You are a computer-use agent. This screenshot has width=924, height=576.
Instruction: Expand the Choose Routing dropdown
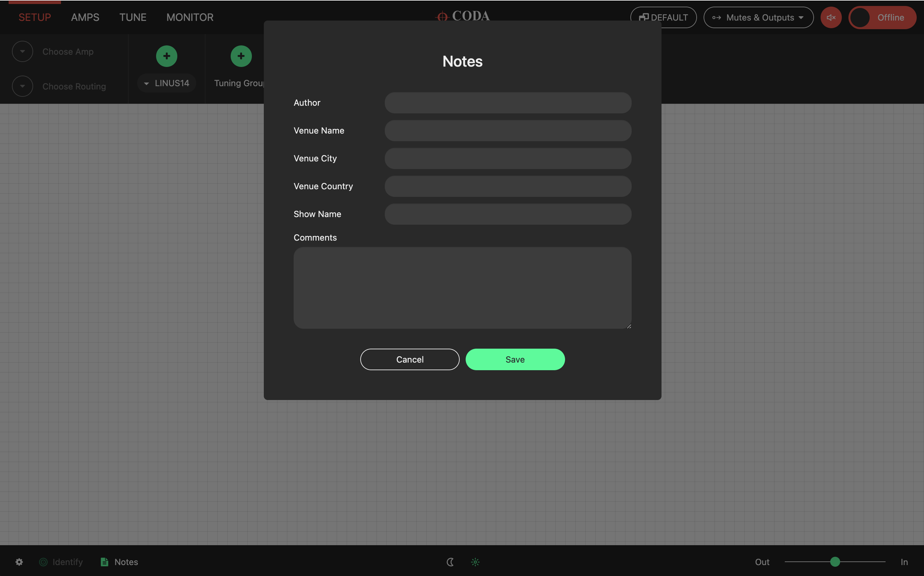click(23, 86)
